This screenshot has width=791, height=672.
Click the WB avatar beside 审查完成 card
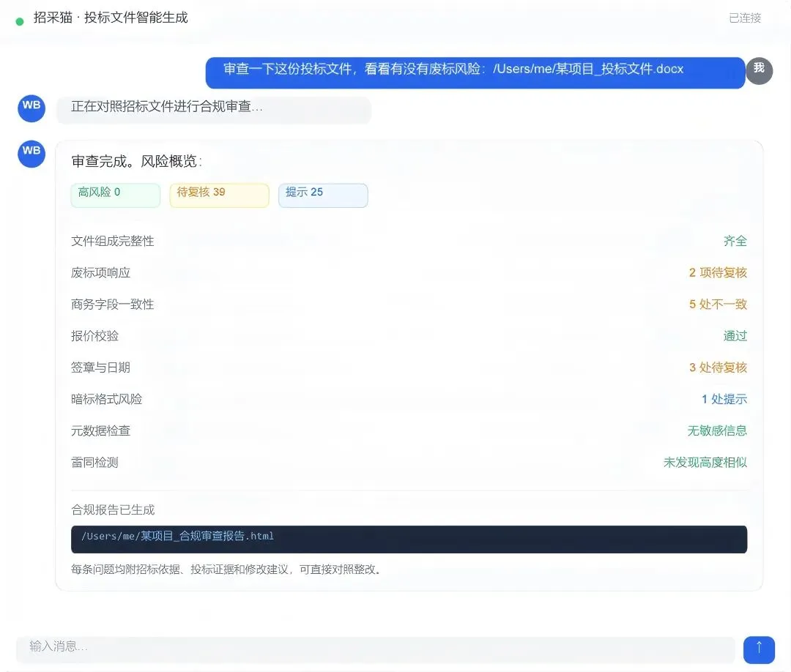31,154
